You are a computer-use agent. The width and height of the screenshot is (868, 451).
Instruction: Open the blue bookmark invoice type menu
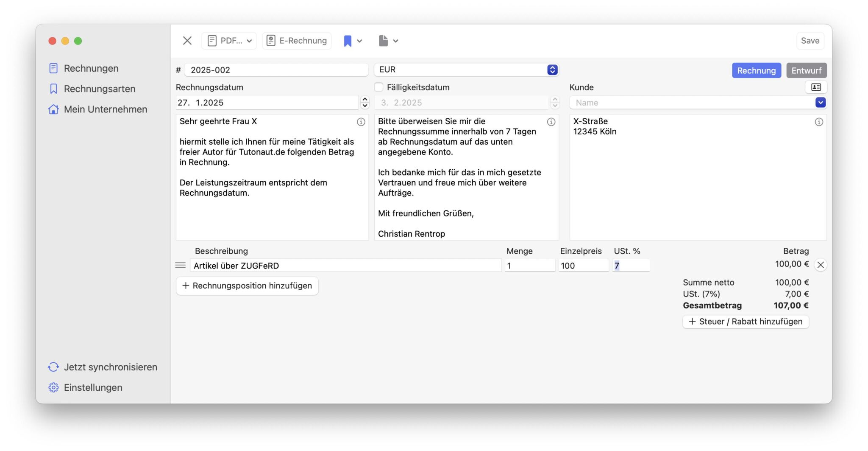(353, 41)
